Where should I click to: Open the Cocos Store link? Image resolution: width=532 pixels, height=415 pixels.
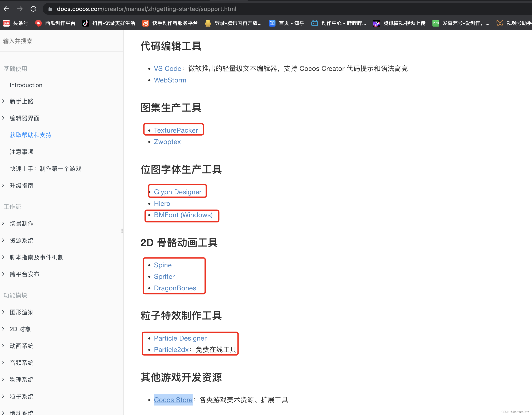point(173,400)
